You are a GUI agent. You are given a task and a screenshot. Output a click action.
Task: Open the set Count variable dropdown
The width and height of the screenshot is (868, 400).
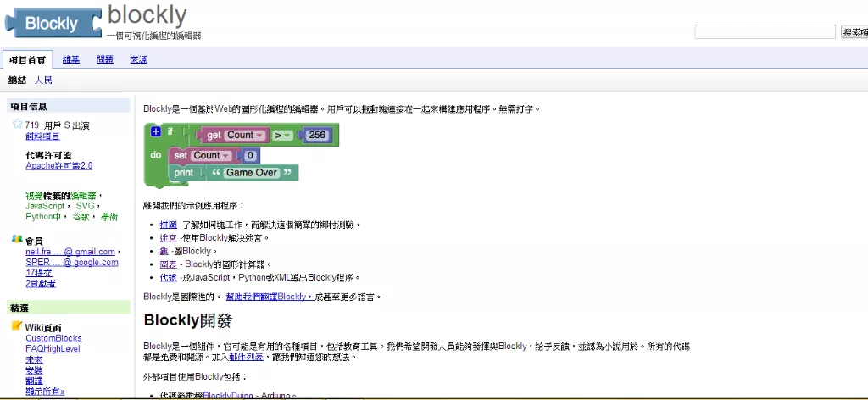tap(213, 155)
